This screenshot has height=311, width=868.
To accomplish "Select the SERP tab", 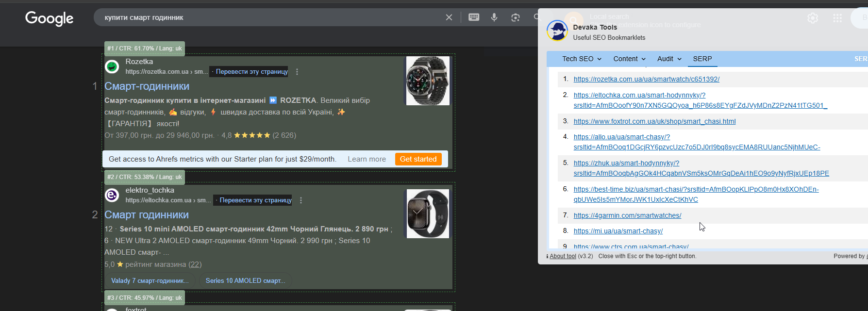I will tap(702, 59).
